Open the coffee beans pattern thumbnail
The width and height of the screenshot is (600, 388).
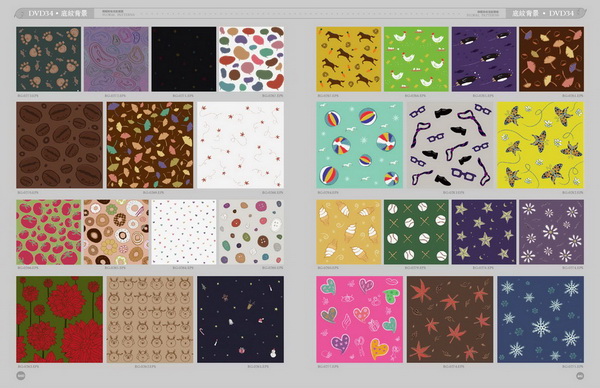tap(60, 145)
